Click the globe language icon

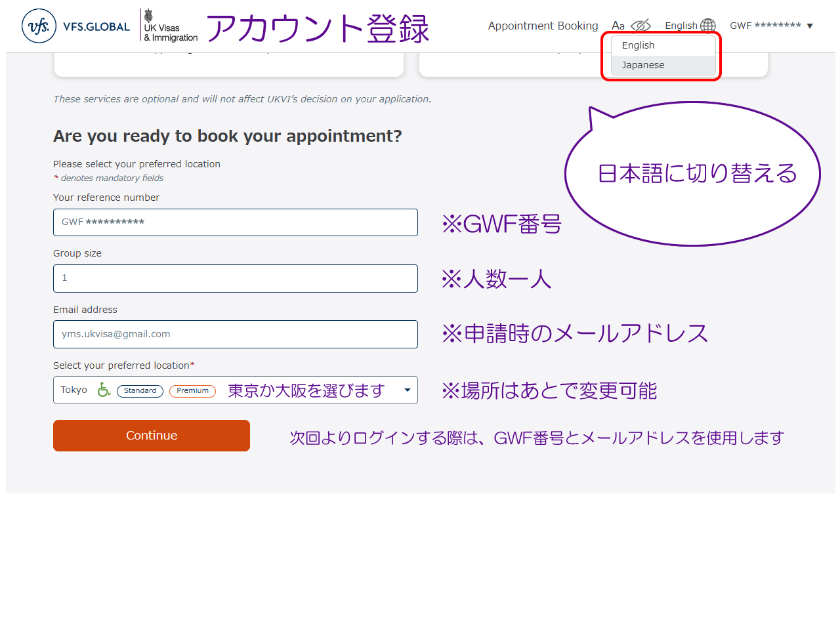pos(708,26)
